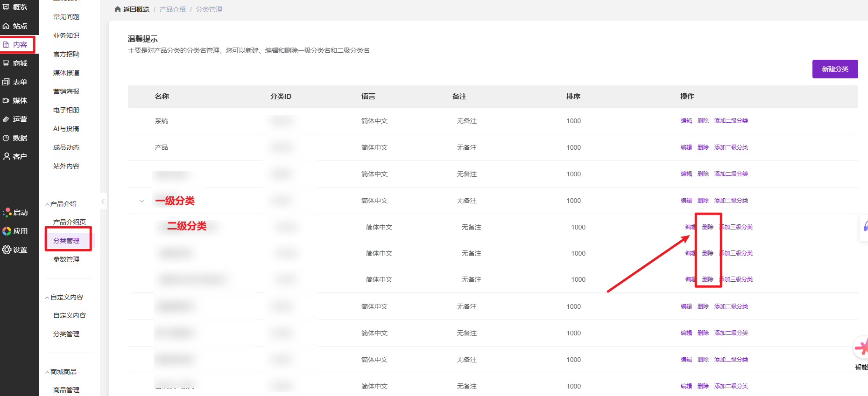Click the 新建分类 button

835,69
